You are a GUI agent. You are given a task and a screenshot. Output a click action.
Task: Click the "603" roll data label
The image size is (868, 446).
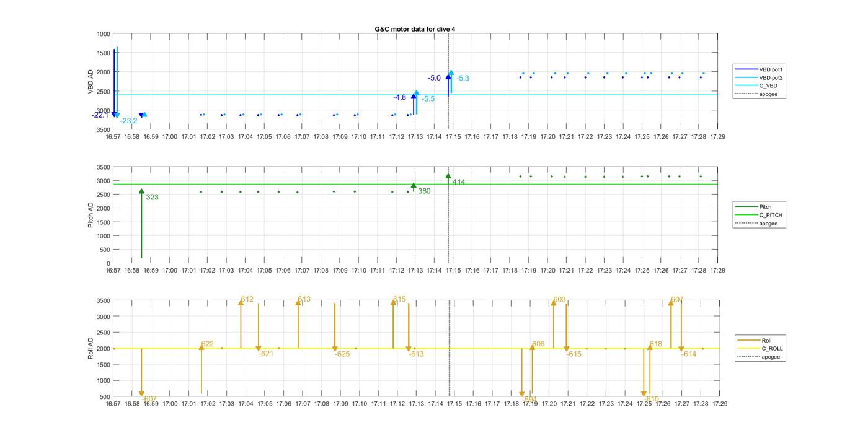pos(560,300)
